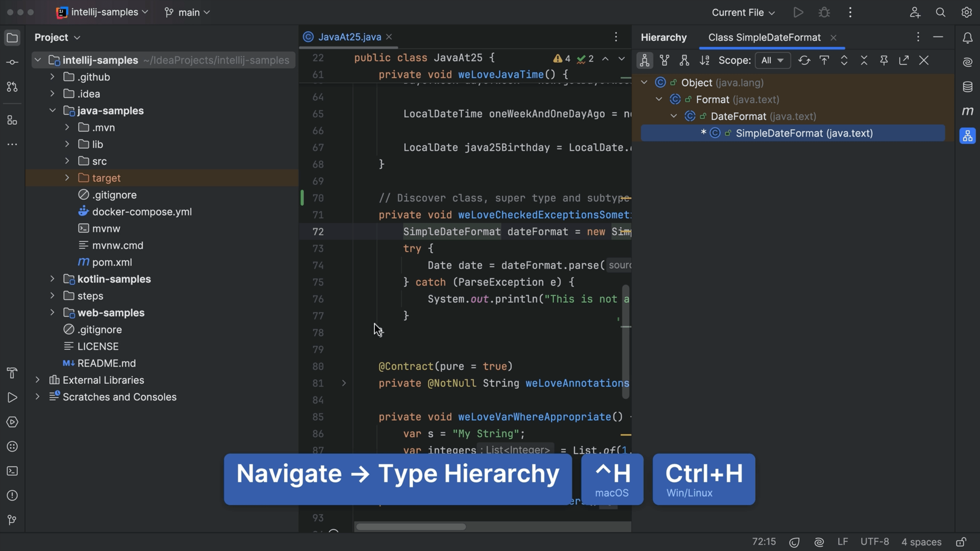Open the Maven tool window
This screenshot has height=551, width=980.
[x=968, y=111]
